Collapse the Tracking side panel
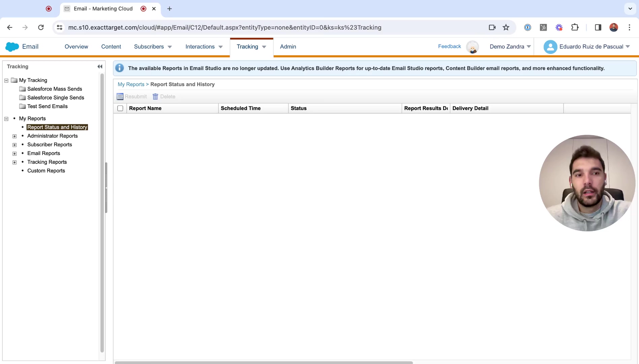 [x=100, y=66]
